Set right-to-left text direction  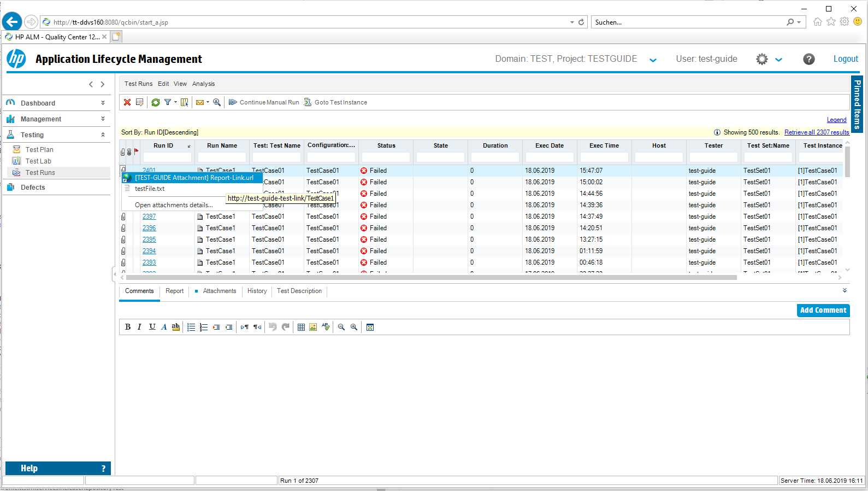(257, 327)
